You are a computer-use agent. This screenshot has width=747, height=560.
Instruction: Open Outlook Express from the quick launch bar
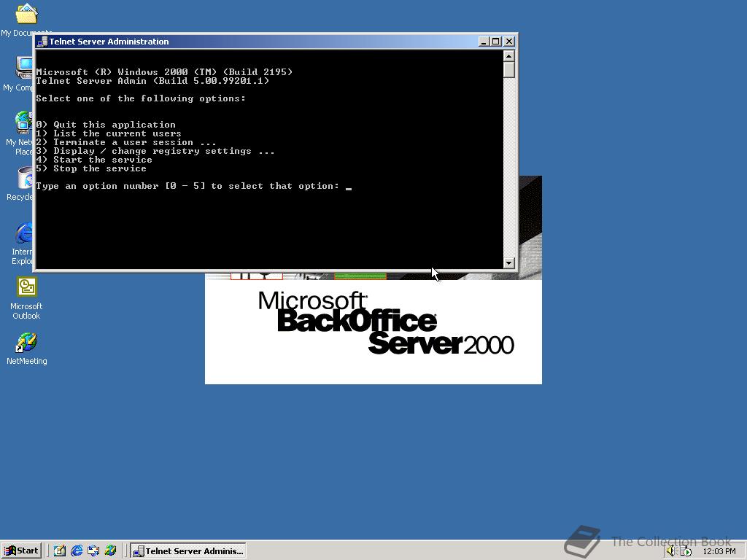(94, 551)
